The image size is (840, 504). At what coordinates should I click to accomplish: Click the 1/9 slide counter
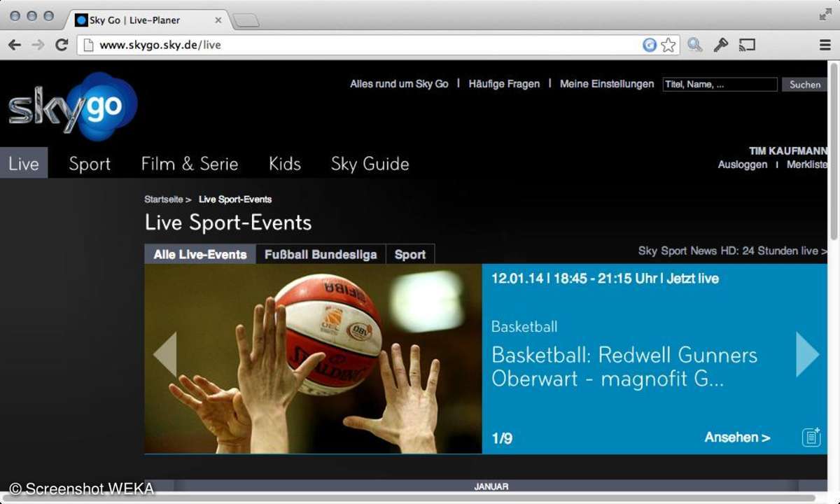coord(502,439)
